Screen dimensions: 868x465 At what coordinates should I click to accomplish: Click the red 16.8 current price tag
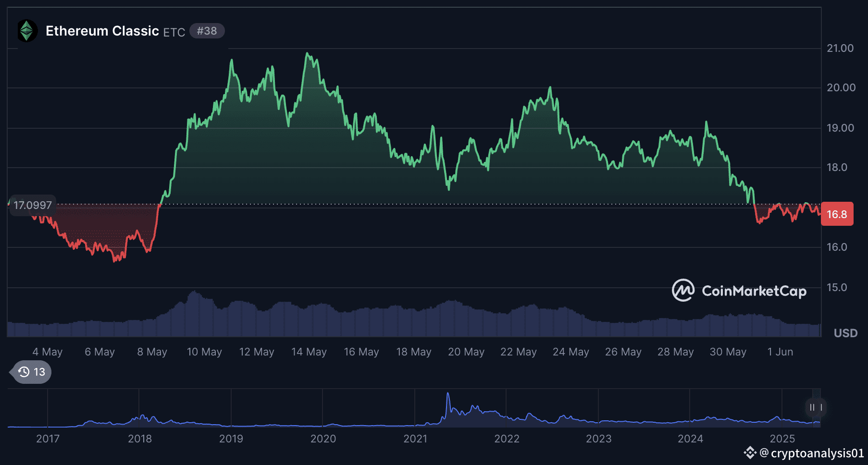[x=837, y=214]
